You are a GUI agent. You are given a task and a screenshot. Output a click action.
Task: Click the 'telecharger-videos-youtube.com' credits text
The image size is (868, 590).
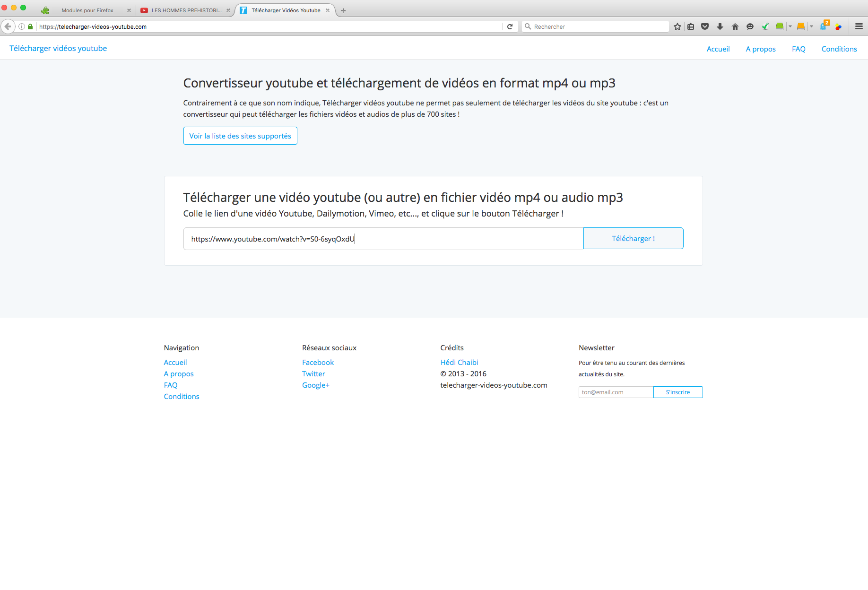[x=494, y=385]
